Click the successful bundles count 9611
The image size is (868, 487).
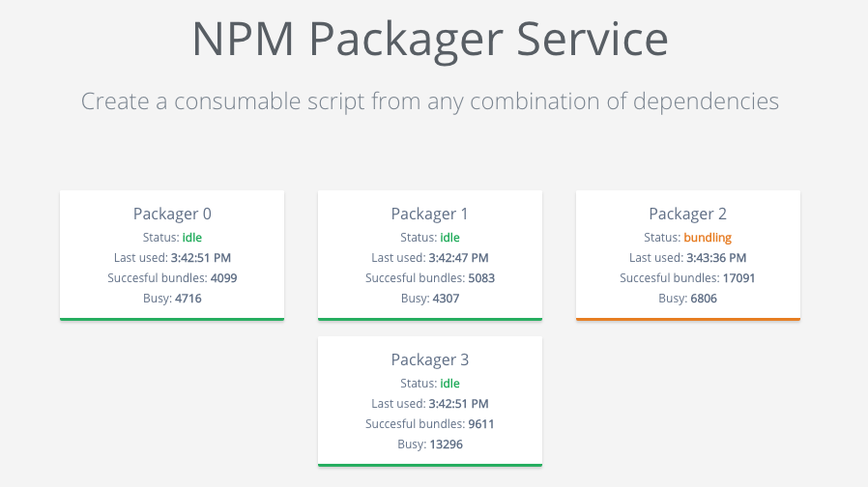point(481,424)
